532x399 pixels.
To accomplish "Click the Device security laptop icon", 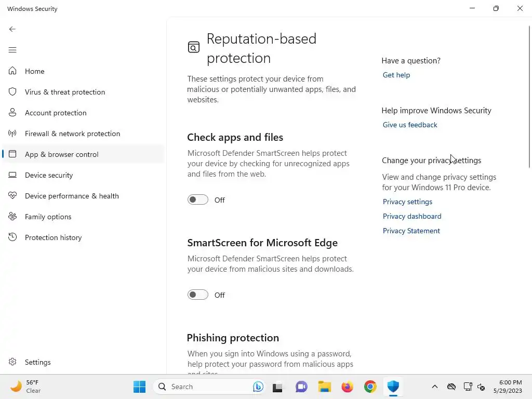I will 13,175.
